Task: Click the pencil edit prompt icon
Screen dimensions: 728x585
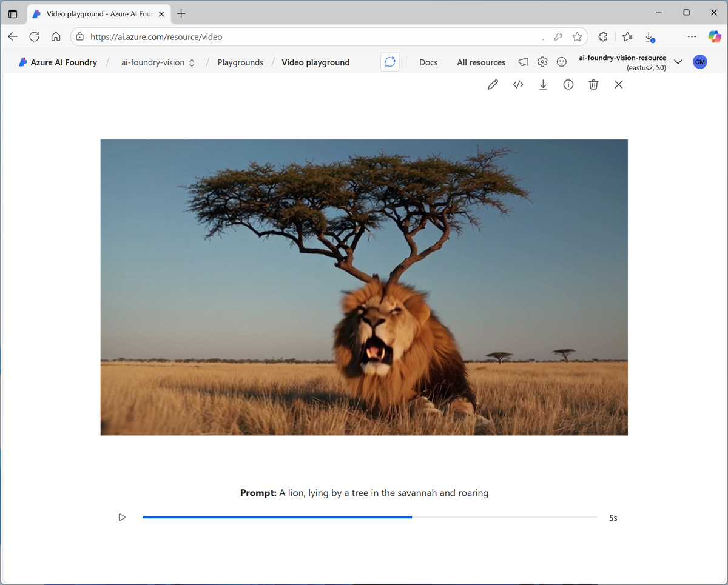Action: coord(493,85)
